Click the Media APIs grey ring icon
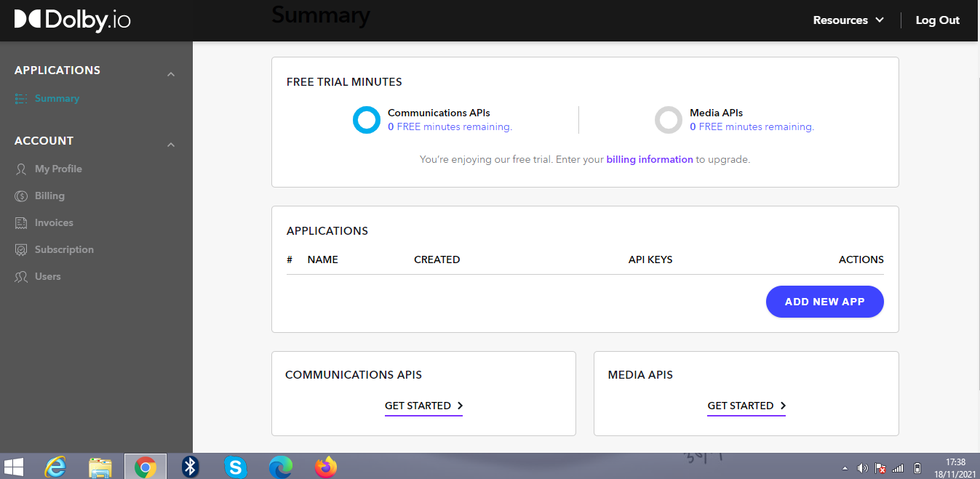The image size is (980, 479). (x=669, y=120)
